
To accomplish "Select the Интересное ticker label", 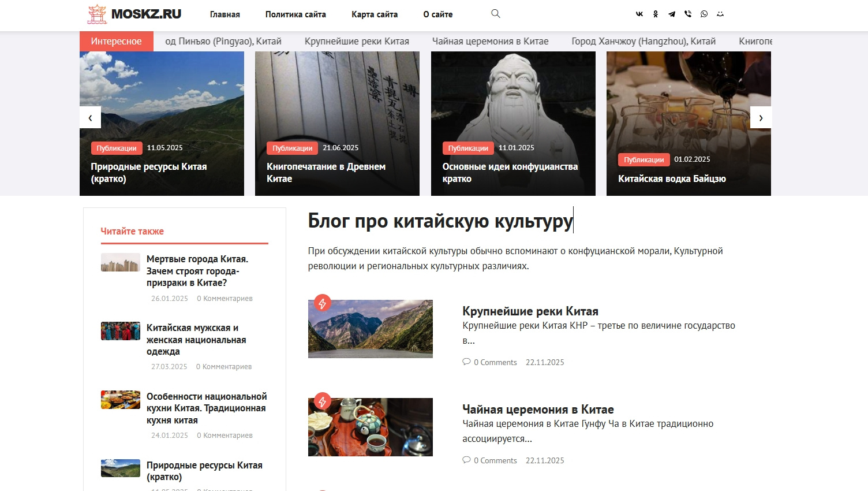I will pos(116,41).
